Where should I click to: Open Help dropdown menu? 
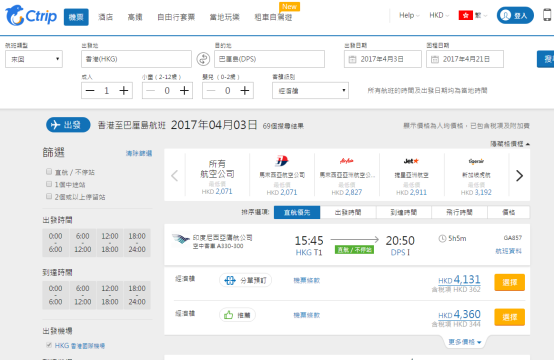tap(409, 15)
